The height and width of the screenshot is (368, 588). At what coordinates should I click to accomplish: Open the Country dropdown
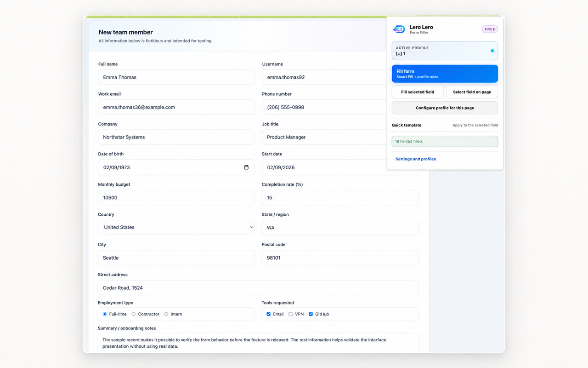tap(176, 227)
